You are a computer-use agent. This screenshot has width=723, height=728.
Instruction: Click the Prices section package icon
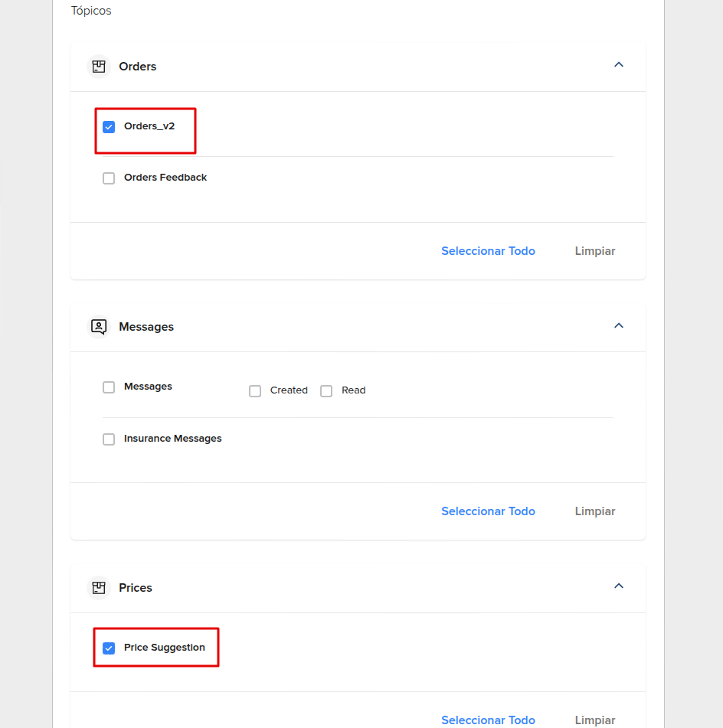[x=98, y=587]
